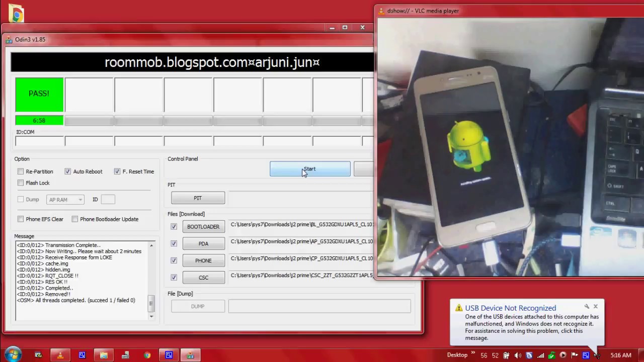Enable the Re-Partition checkbox
This screenshot has width=644, height=362.
click(21, 171)
